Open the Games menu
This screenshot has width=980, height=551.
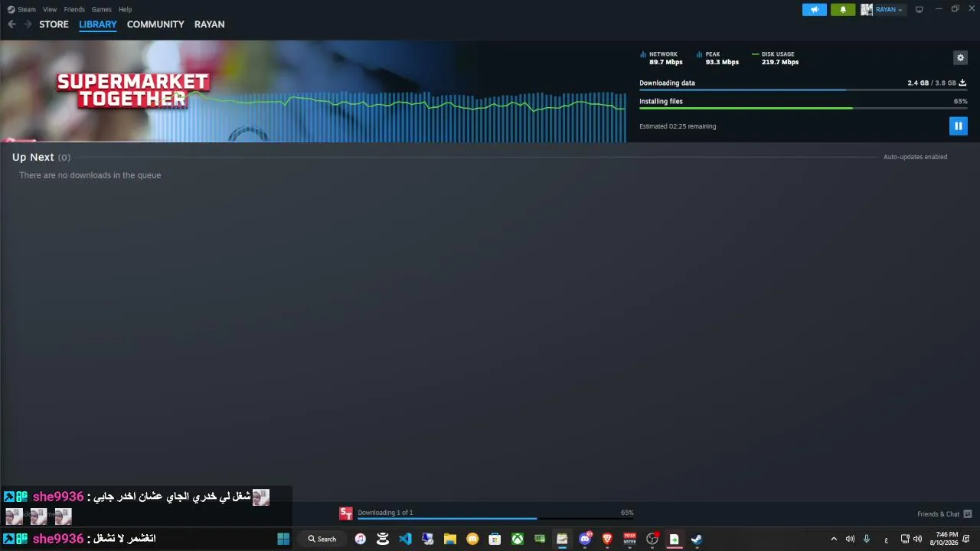point(101,9)
